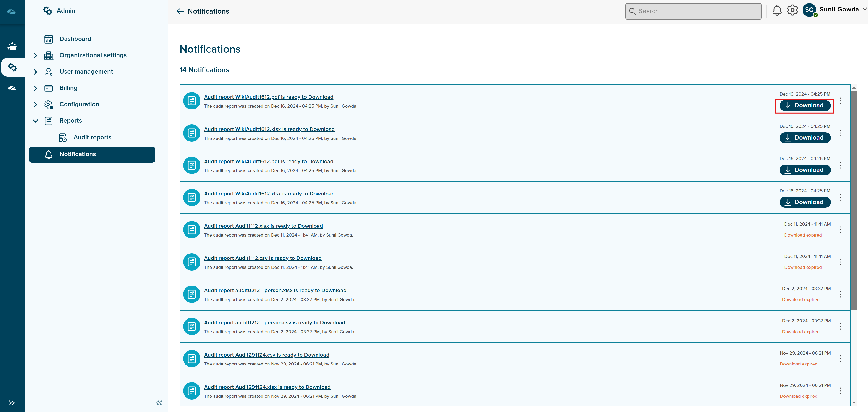
Task: Open three-dot menu for Audit1112.csv notification
Action: (x=840, y=262)
